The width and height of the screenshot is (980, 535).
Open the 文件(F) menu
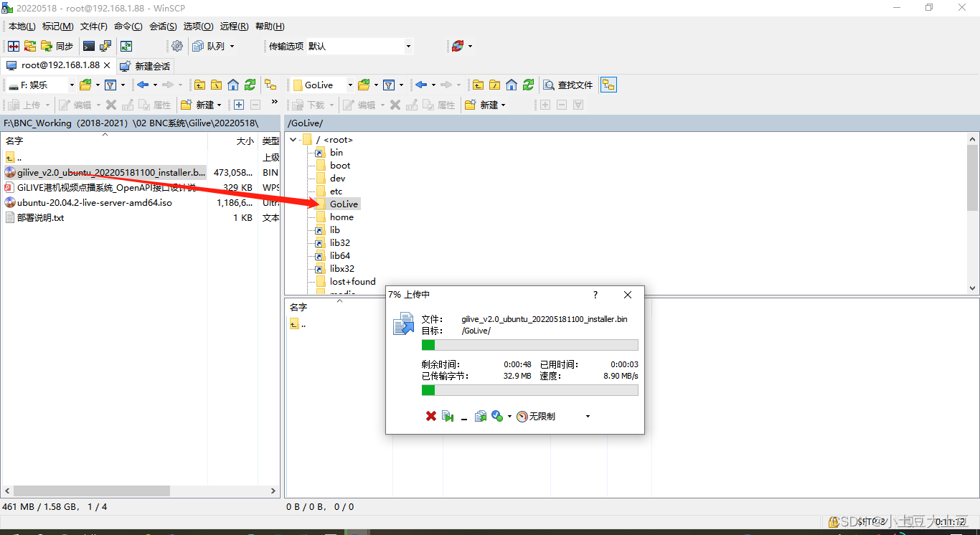coord(94,27)
